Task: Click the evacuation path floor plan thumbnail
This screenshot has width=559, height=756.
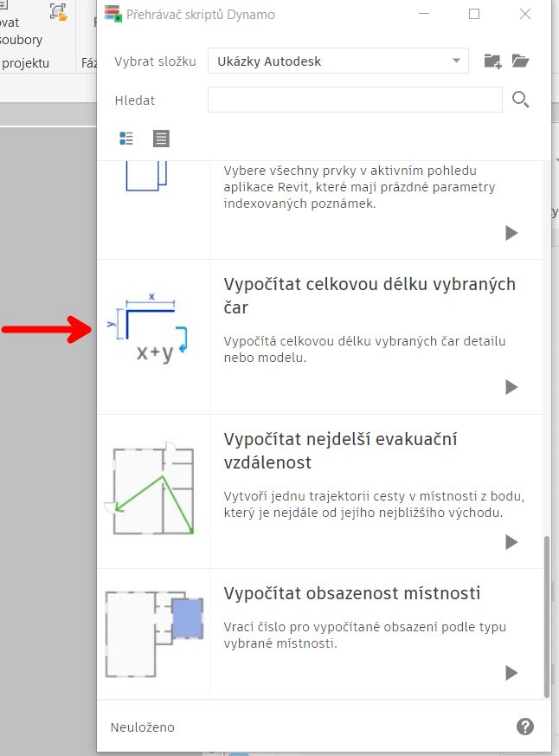Action: [151, 488]
